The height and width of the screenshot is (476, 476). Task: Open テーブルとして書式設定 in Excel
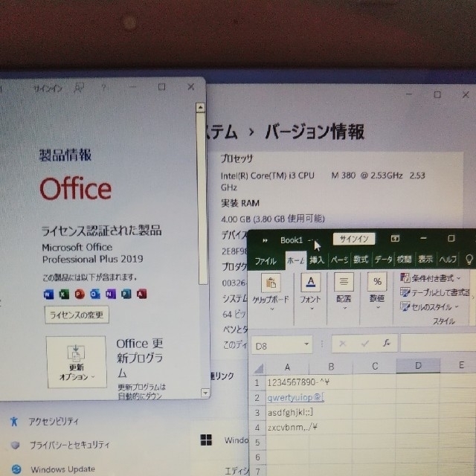point(434,292)
